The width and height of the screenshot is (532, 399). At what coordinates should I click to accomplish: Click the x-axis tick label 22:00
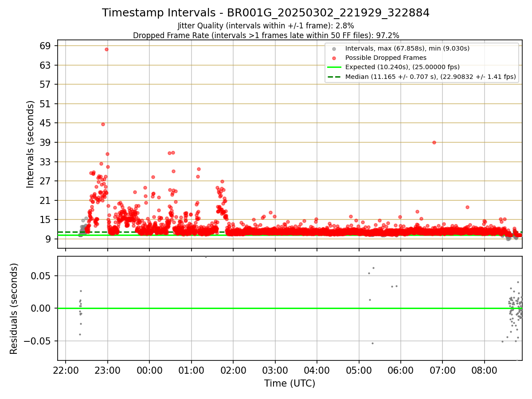coord(66,370)
